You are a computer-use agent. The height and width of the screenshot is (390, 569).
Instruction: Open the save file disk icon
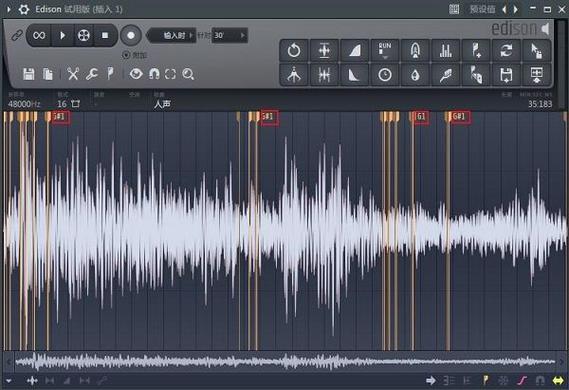(x=29, y=74)
